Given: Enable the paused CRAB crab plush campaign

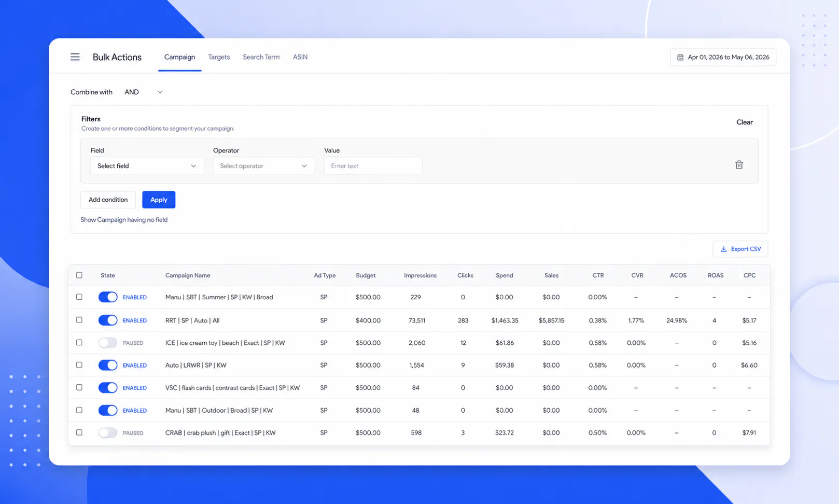Looking at the screenshot, I should coord(108,433).
